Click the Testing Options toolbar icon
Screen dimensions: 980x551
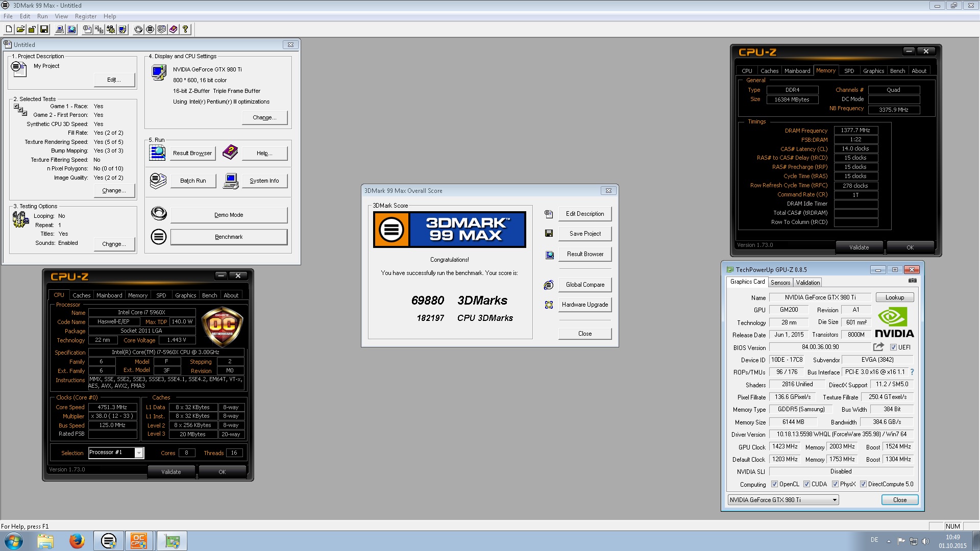(x=111, y=29)
